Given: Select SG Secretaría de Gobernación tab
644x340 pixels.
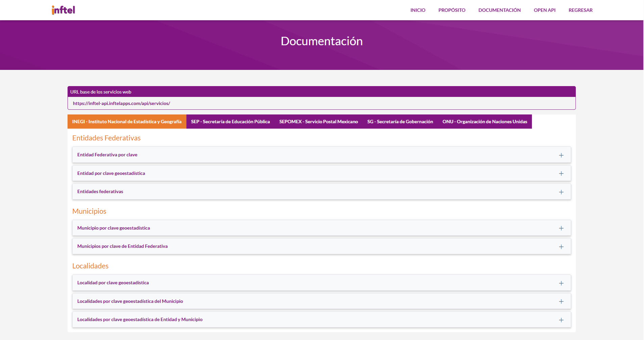Looking at the screenshot, I should [400, 122].
